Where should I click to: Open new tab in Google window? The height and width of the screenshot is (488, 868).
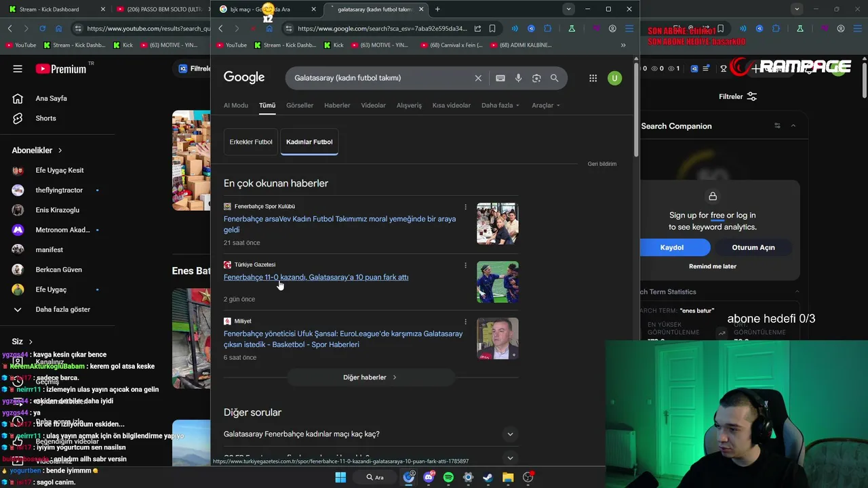pyautogui.click(x=437, y=9)
